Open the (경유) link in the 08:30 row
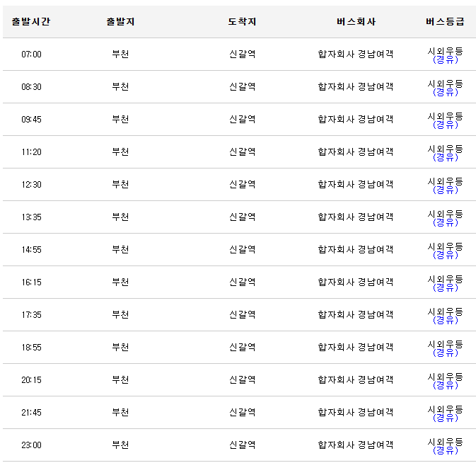Screen dimensions: 476x463 point(446,92)
